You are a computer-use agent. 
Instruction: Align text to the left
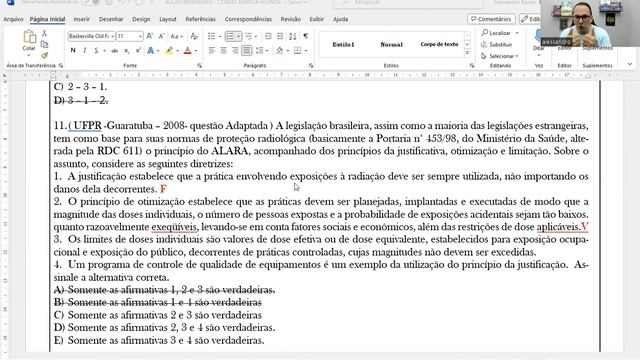coord(211,51)
